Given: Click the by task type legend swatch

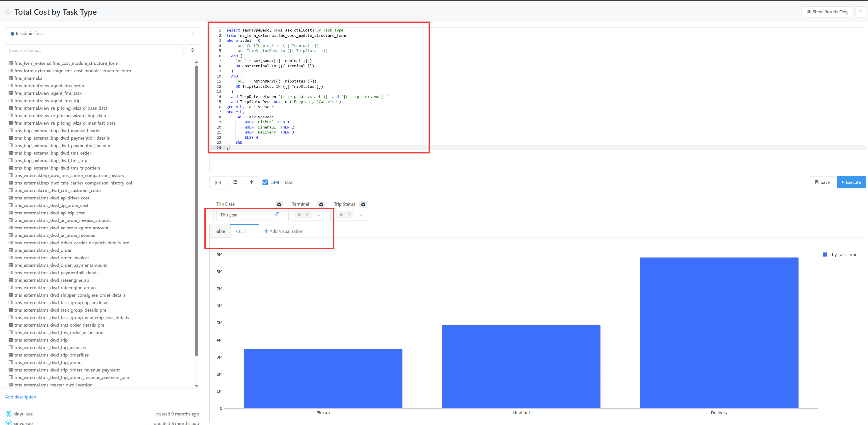Looking at the screenshot, I should pos(825,255).
